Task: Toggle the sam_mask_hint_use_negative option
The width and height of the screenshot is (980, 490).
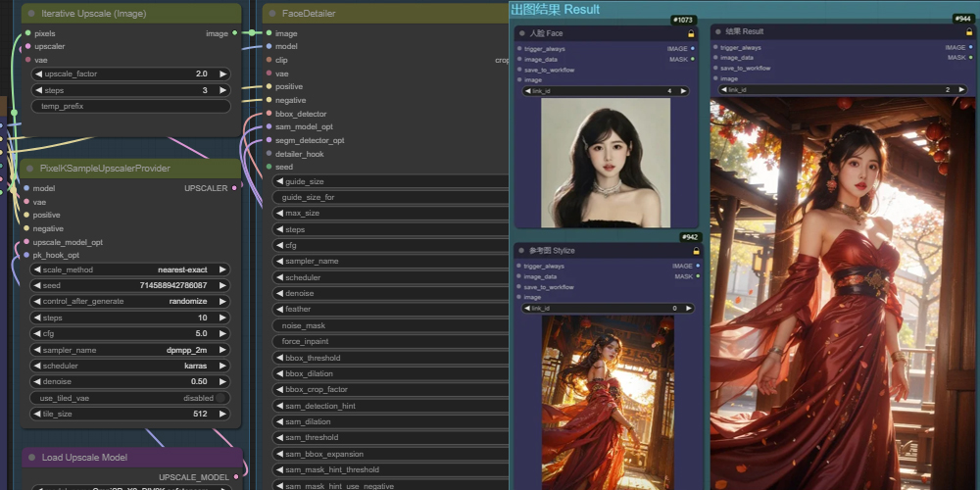Action: [x=391, y=486]
